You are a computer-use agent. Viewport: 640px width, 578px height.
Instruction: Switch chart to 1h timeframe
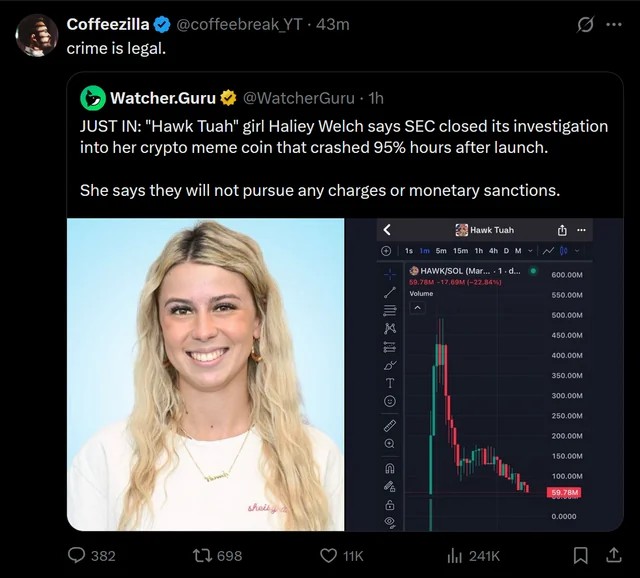(477, 250)
